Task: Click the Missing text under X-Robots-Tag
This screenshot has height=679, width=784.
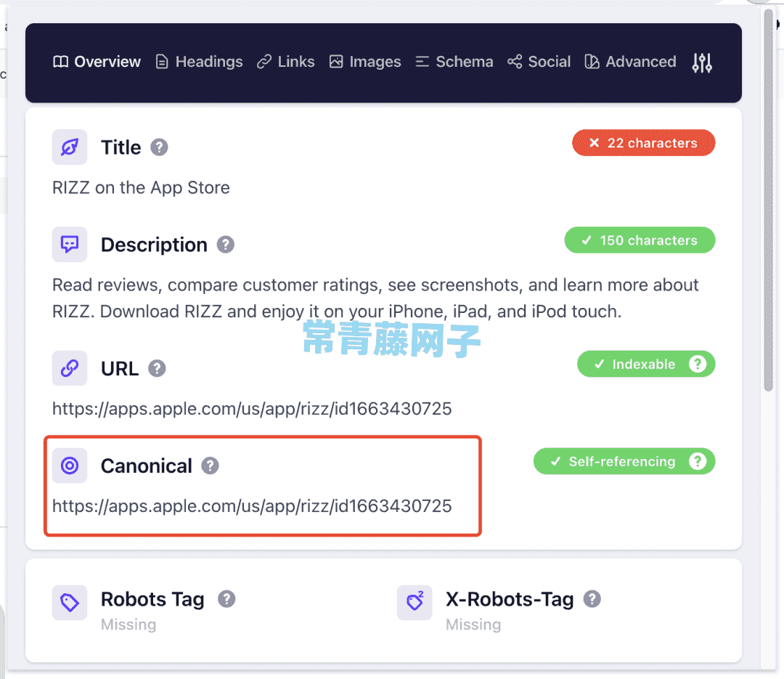Action: tap(473, 625)
